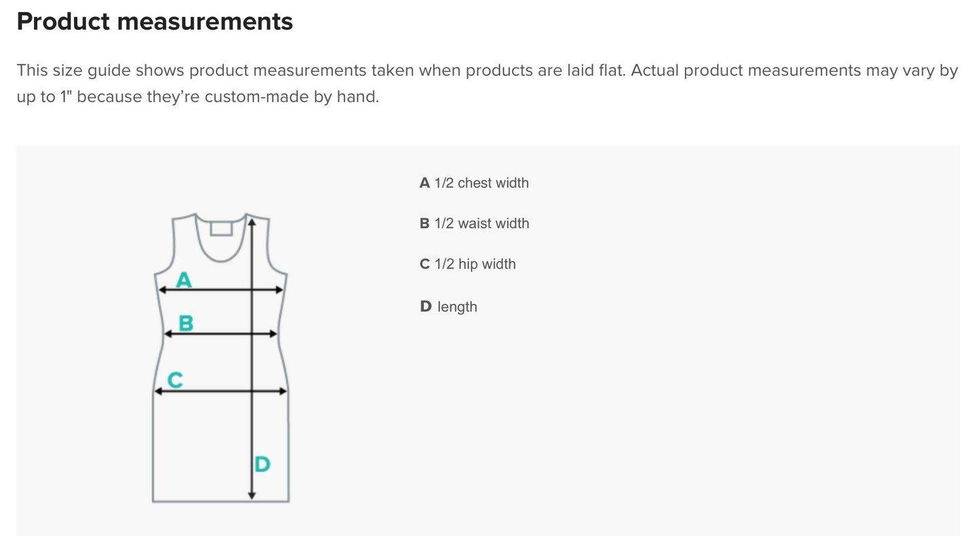Image resolution: width=980 pixels, height=536 pixels.
Task: Select the "1/2 chest width" legend entry
Action: [x=474, y=183]
